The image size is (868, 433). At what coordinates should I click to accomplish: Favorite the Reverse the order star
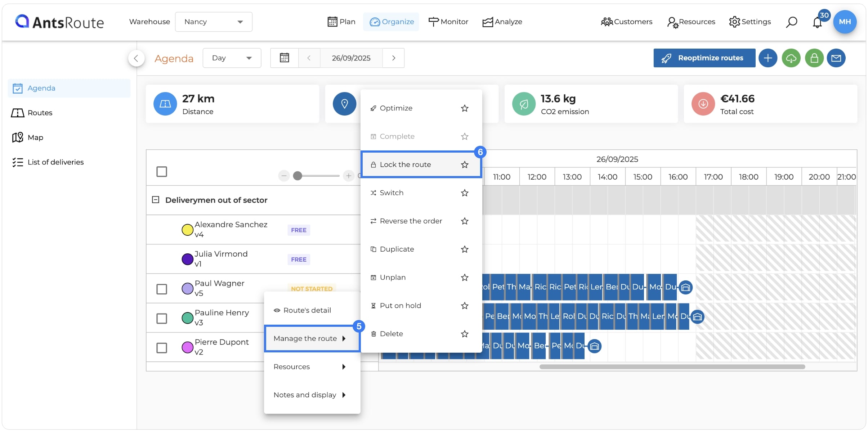[x=465, y=221]
